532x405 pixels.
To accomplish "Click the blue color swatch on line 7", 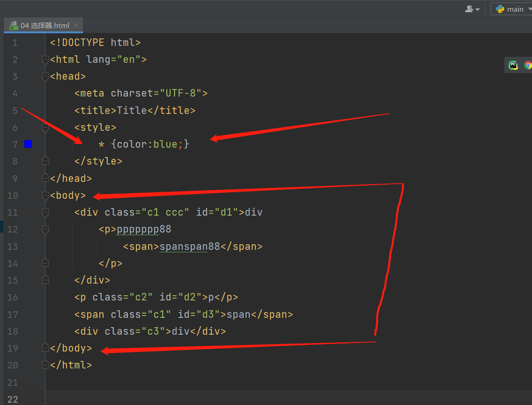I will [x=28, y=144].
